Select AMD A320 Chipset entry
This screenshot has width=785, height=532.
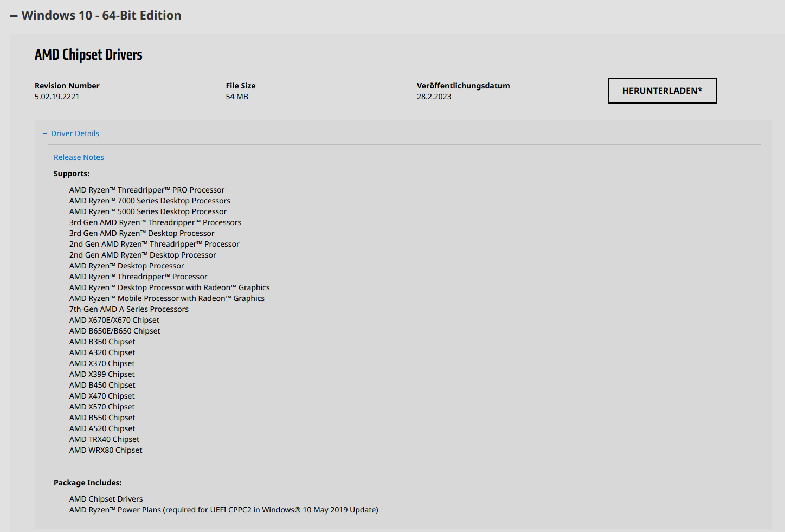(x=102, y=352)
